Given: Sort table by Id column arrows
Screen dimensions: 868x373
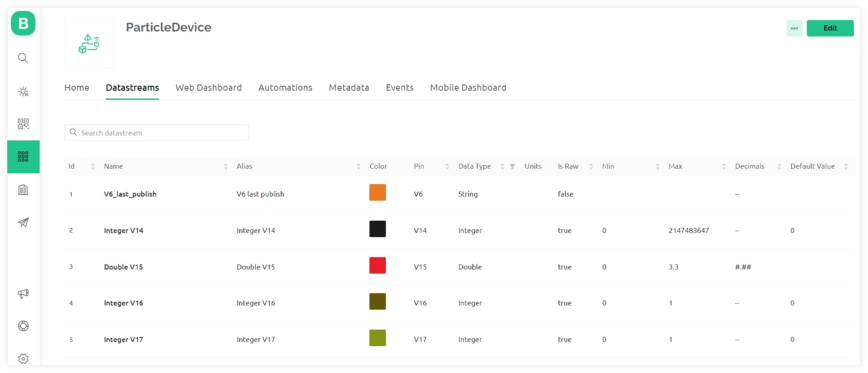Looking at the screenshot, I should [93, 166].
